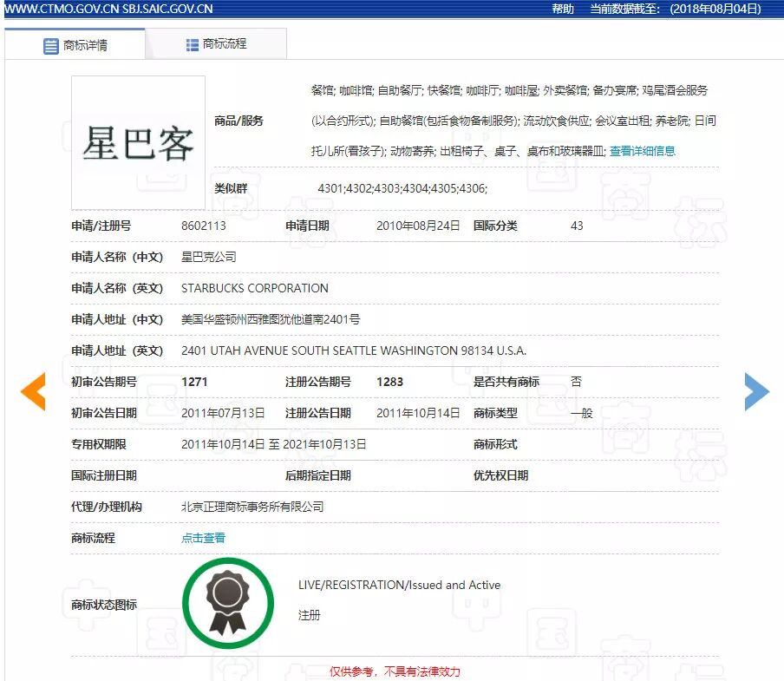The height and width of the screenshot is (681, 784).
Task: Select registration announcement date 2011年10月14日
Action: 418,413
